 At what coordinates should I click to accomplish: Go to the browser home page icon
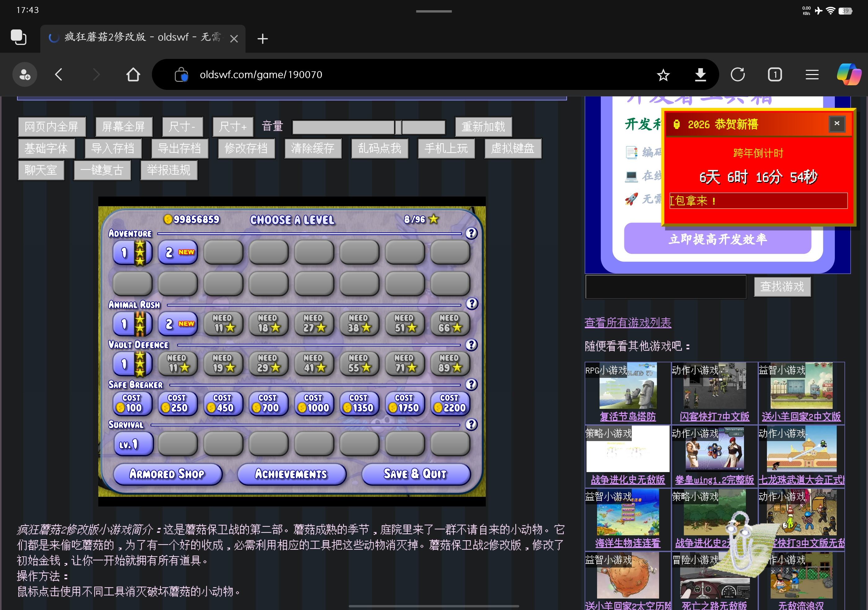pos(133,74)
